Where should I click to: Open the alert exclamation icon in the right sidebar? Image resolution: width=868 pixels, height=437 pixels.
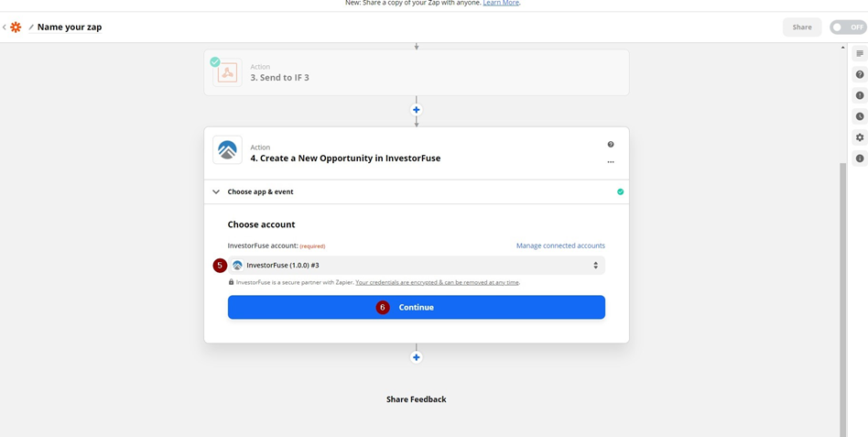(x=860, y=95)
